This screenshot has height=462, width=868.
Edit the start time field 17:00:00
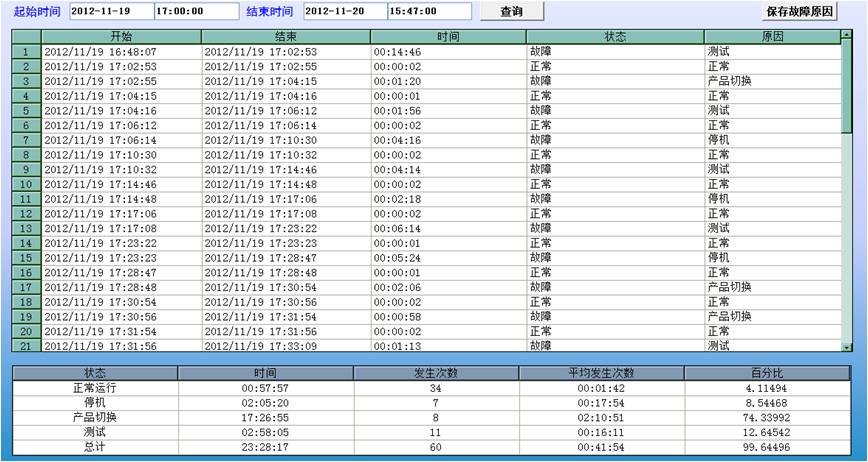pyautogui.click(x=194, y=11)
